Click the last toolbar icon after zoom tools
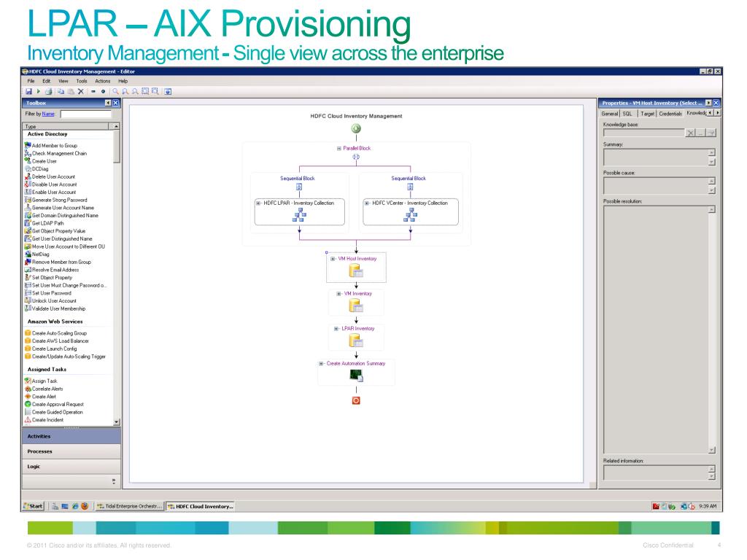Image resolution: width=747 pixels, height=560 pixels. click(x=168, y=91)
